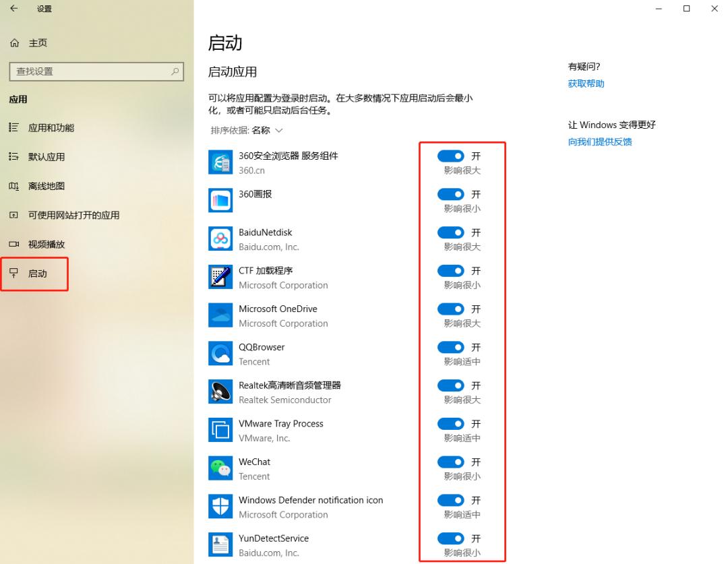The width and height of the screenshot is (728, 564).
Task: Click the CTF 加载程序 app icon
Action: [x=220, y=277]
